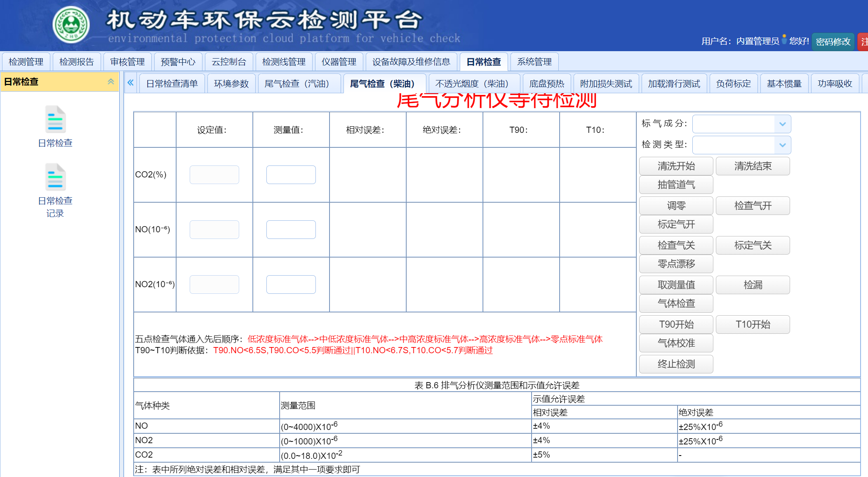Open the 环境参数 sub-tab
The height and width of the screenshot is (477, 868).
[x=231, y=84]
